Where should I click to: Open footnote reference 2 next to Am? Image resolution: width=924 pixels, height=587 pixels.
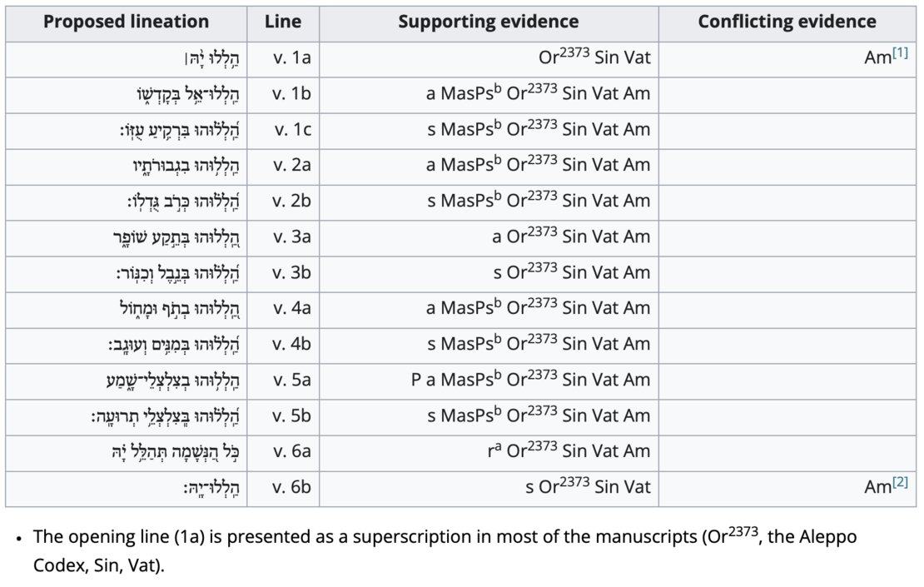tap(900, 482)
